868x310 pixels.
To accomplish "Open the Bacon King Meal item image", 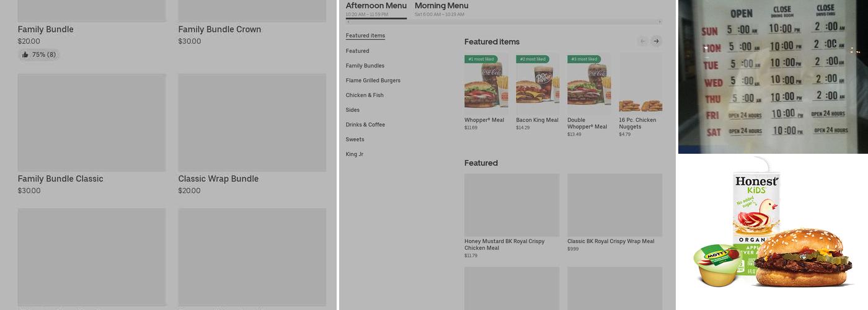I will [538, 82].
